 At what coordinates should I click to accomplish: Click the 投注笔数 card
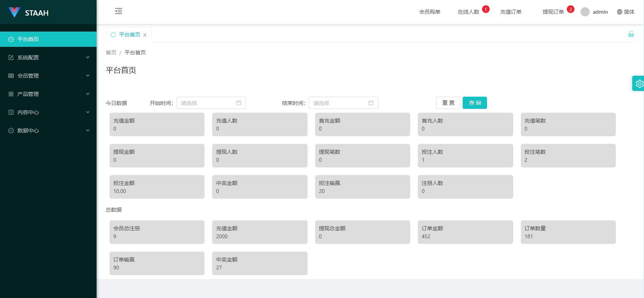click(x=568, y=156)
